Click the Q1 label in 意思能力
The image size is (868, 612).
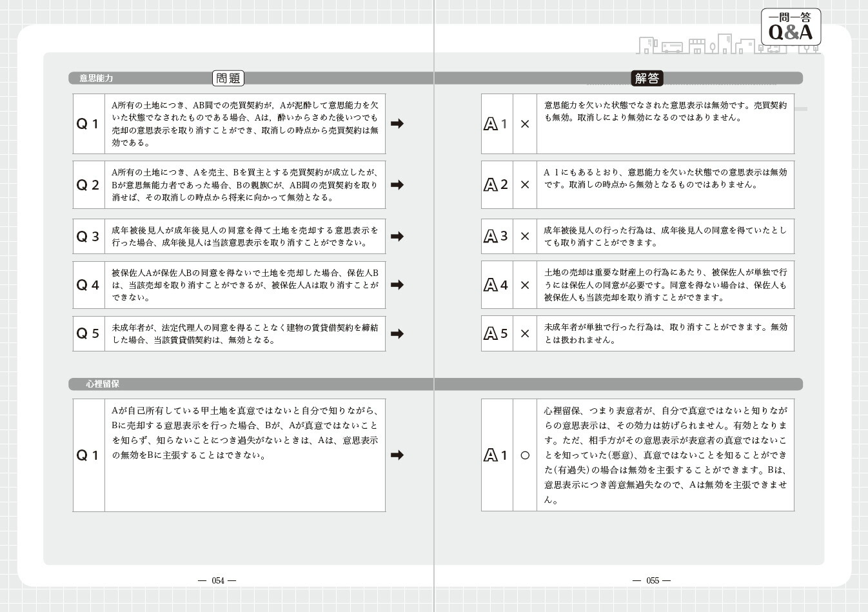point(88,124)
